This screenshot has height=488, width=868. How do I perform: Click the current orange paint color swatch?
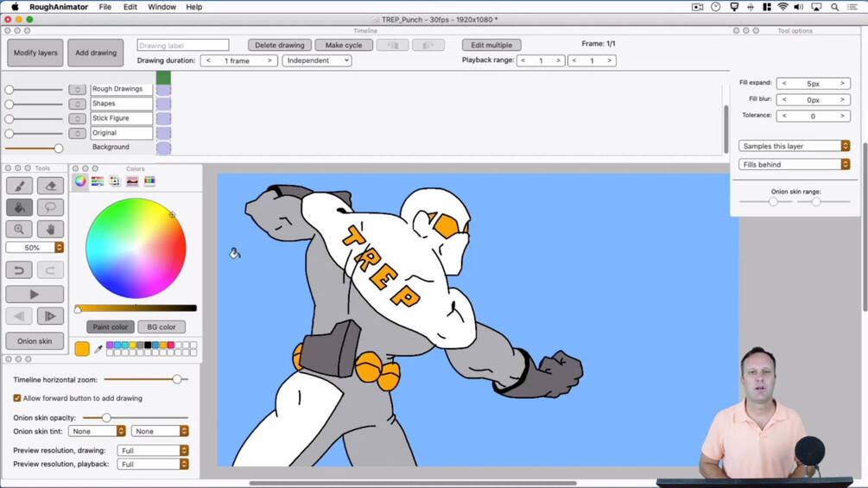pos(82,349)
